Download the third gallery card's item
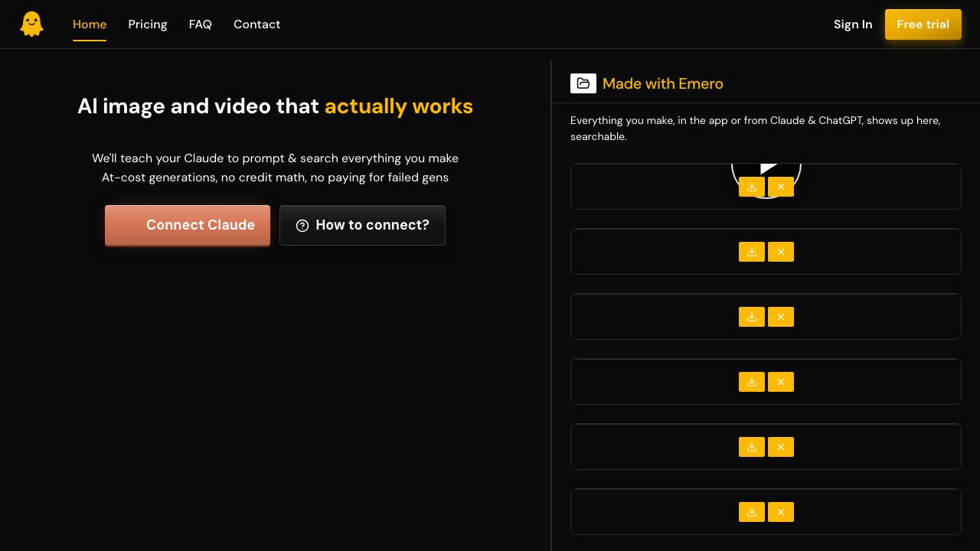 tap(752, 317)
